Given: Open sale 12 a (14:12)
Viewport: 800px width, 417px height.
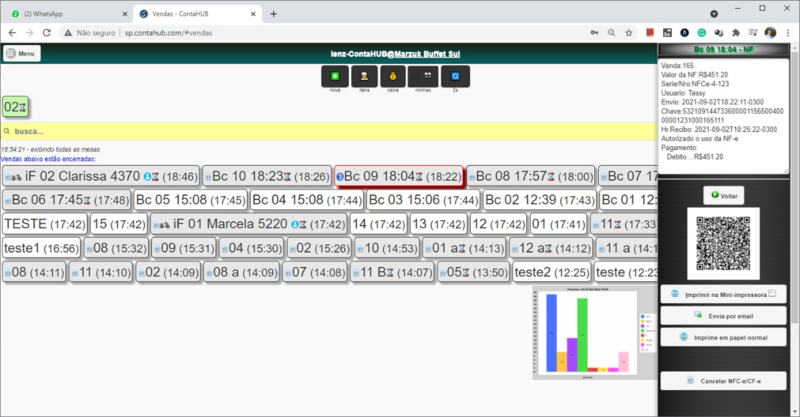Looking at the screenshot, I should pos(551,248).
